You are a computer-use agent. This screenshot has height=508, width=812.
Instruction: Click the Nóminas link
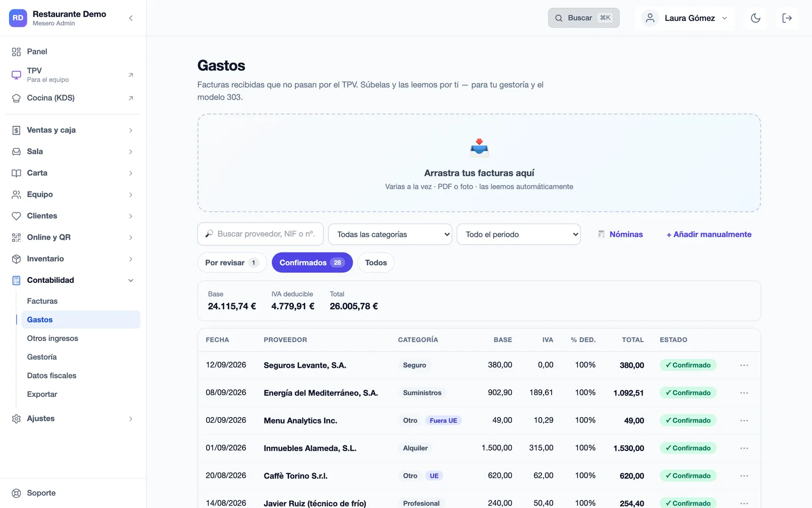[x=620, y=235]
